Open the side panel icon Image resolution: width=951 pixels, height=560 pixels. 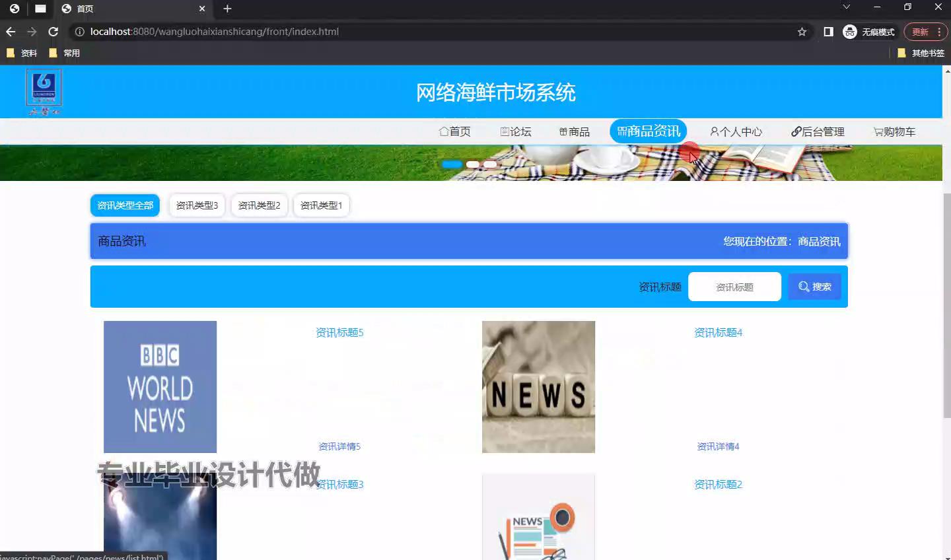pyautogui.click(x=828, y=32)
